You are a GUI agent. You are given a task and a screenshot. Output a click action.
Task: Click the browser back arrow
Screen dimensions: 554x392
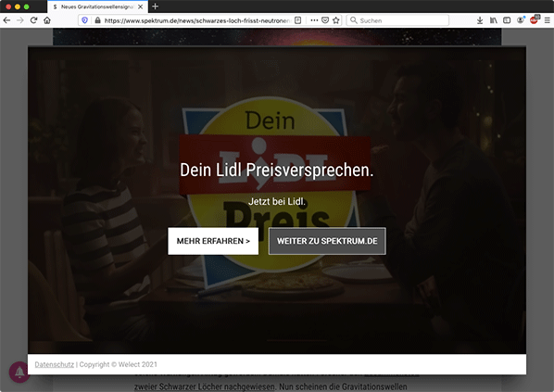[x=6, y=20]
